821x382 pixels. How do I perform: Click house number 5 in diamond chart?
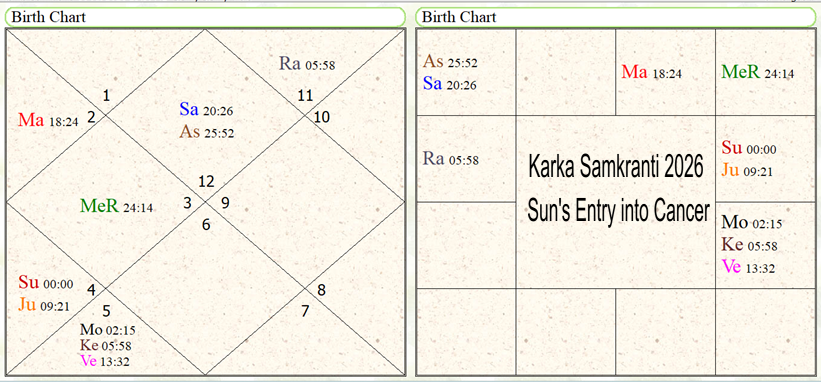coord(106,311)
